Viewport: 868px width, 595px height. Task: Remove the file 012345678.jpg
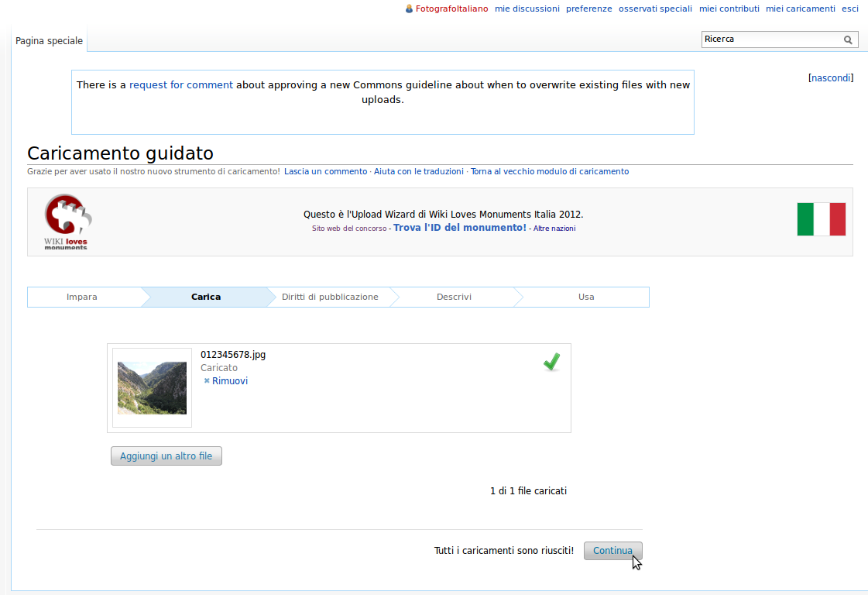[x=229, y=381]
